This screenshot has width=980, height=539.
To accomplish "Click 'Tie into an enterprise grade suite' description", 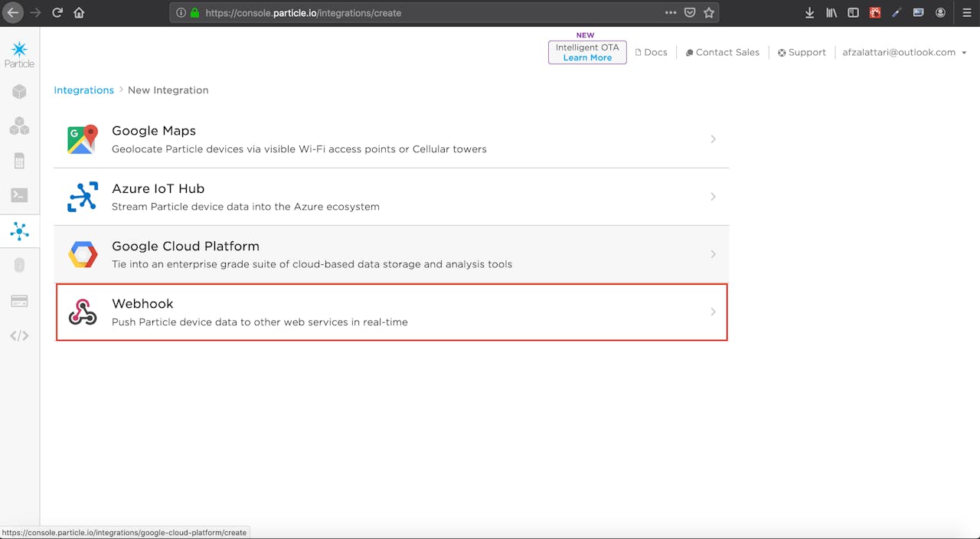I will (x=312, y=264).
